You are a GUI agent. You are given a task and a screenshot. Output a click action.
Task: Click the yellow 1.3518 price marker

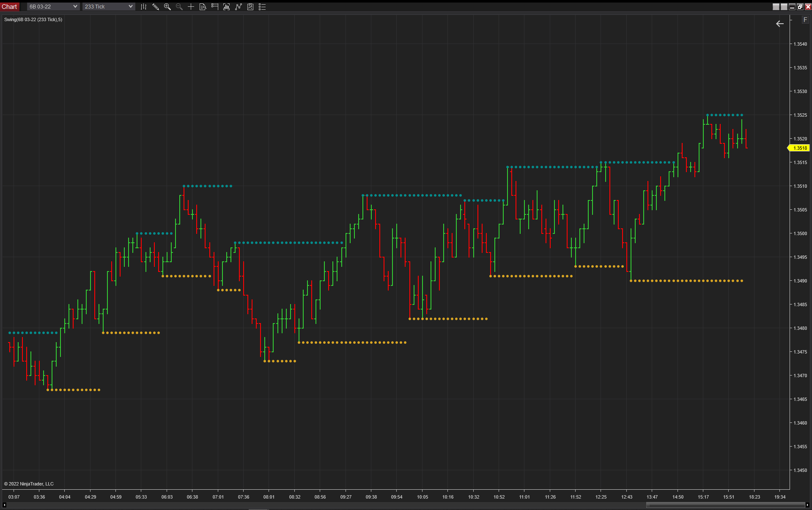(x=799, y=148)
